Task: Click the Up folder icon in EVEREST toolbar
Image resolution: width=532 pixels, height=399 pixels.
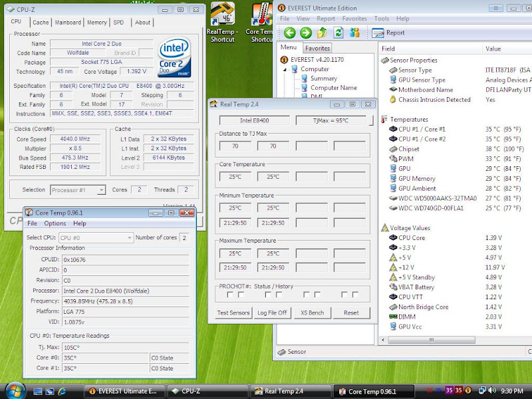Action: pyautogui.click(x=322, y=33)
